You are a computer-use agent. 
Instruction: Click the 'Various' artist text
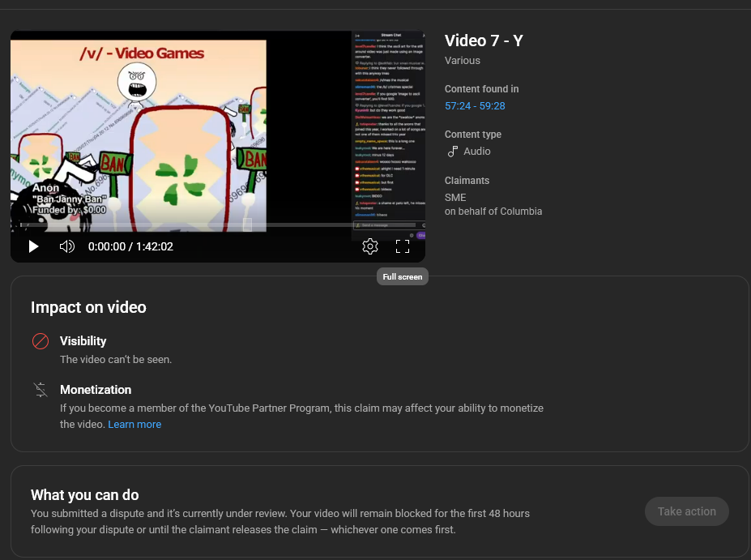tap(463, 60)
